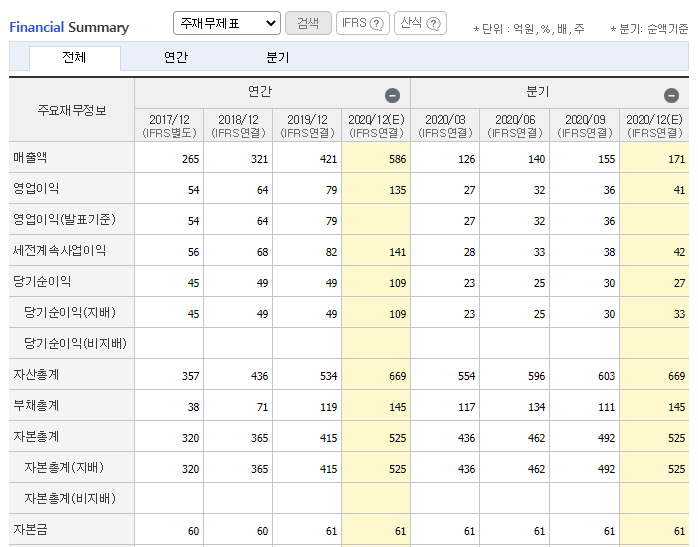Click the 부채총계 value 119 for 2019/12
698x547 pixels.
(x=329, y=407)
